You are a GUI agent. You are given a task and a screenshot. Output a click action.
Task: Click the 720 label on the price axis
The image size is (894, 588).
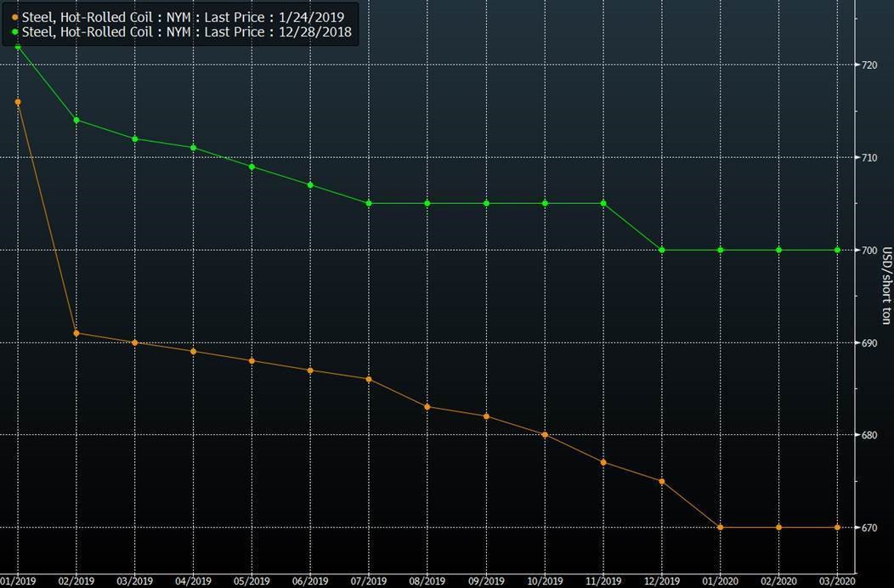coord(869,65)
